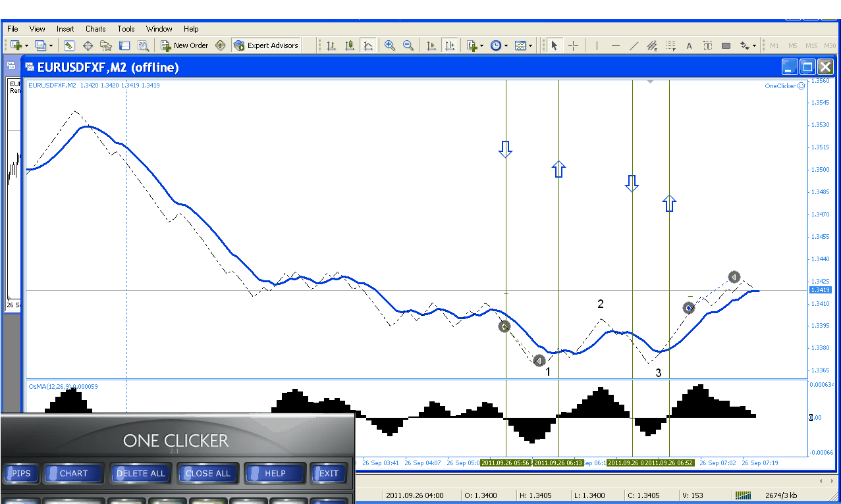Toggle the Expert Advisors button

coord(266,45)
